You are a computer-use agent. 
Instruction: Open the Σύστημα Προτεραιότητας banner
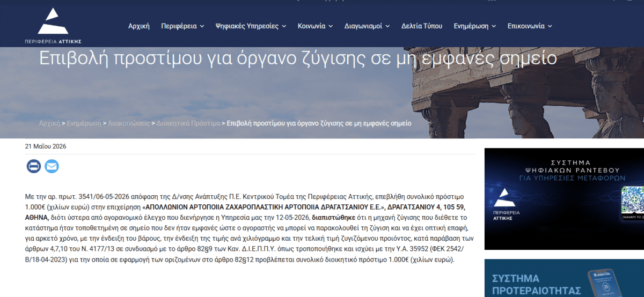click(564, 278)
